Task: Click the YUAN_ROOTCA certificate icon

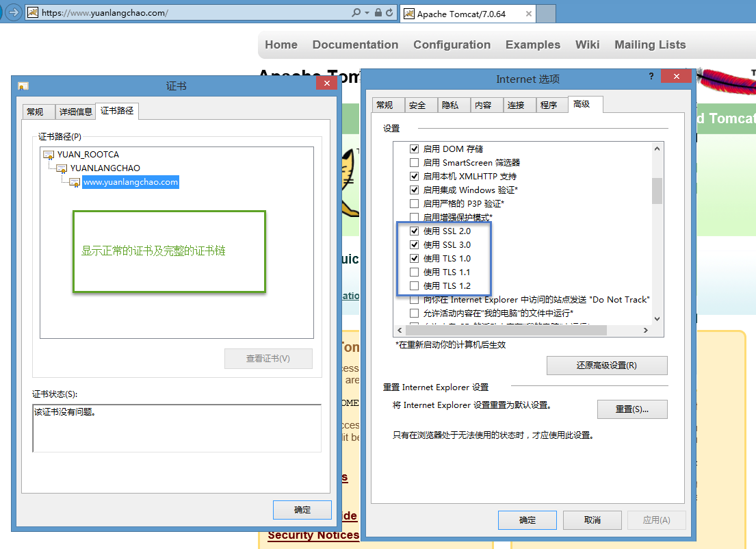Action: pyautogui.click(x=49, y=155)
